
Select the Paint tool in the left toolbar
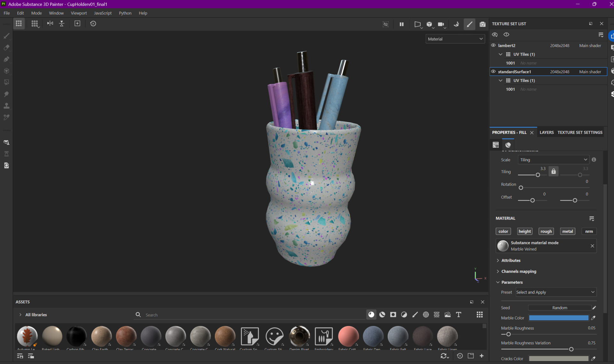[x=6, y=36]
